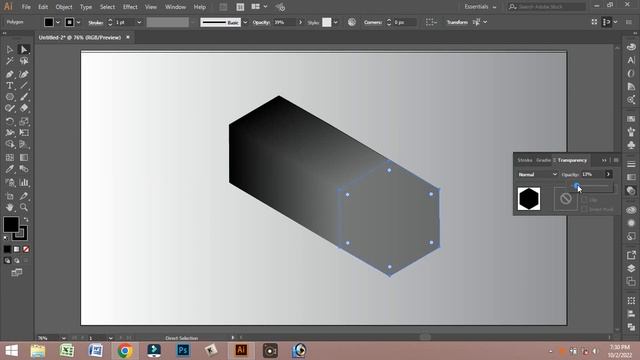This screenshot has width=640, height=360.
Task: Select the Column Graph tool
Action: coord(24,182)
